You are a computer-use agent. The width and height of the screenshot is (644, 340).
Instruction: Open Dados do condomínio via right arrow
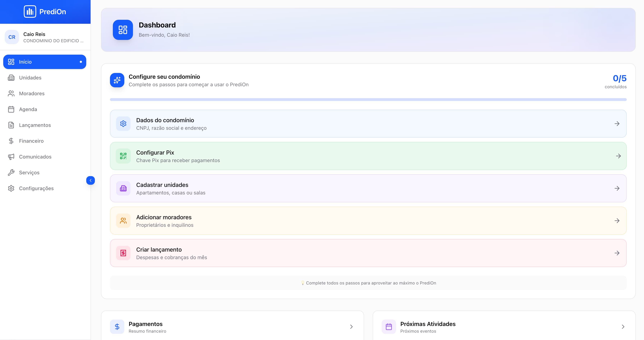pos(617,124)
